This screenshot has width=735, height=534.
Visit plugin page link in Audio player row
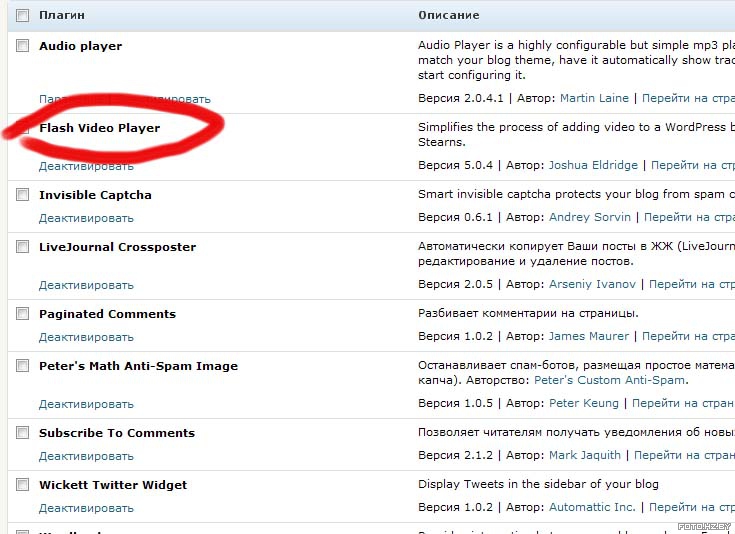(x=688, y=98)
